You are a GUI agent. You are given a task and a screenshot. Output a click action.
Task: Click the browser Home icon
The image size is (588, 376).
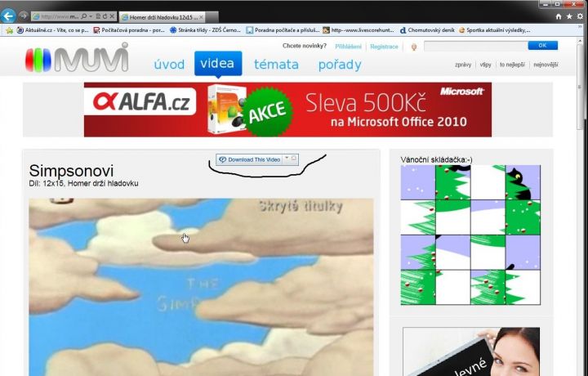coord(559,16)
